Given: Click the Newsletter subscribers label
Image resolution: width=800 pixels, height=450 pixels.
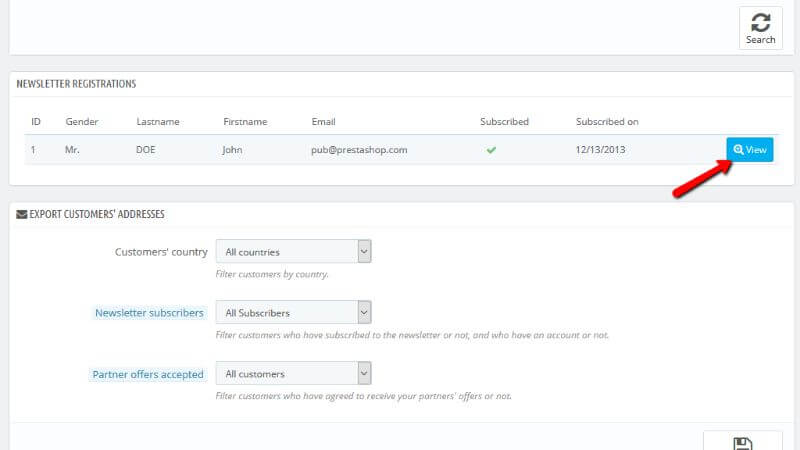Looking at the screenshot, I should [x=149, y=313].
